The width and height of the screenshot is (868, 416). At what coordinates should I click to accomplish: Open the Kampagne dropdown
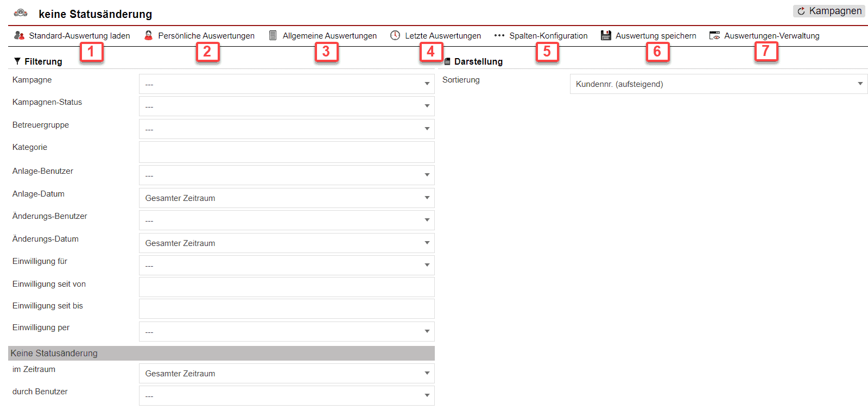coord(286,84)
